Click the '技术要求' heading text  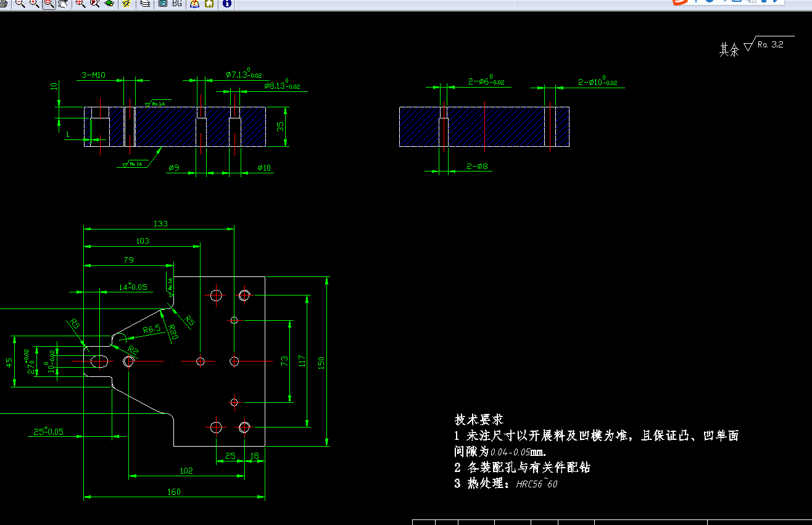click(479, 420)
